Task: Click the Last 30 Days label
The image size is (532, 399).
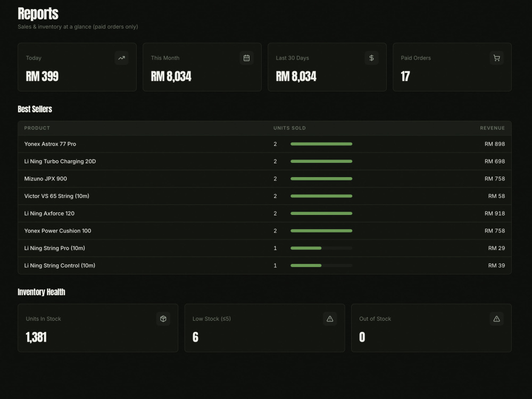Action: (x=293, y=58)
